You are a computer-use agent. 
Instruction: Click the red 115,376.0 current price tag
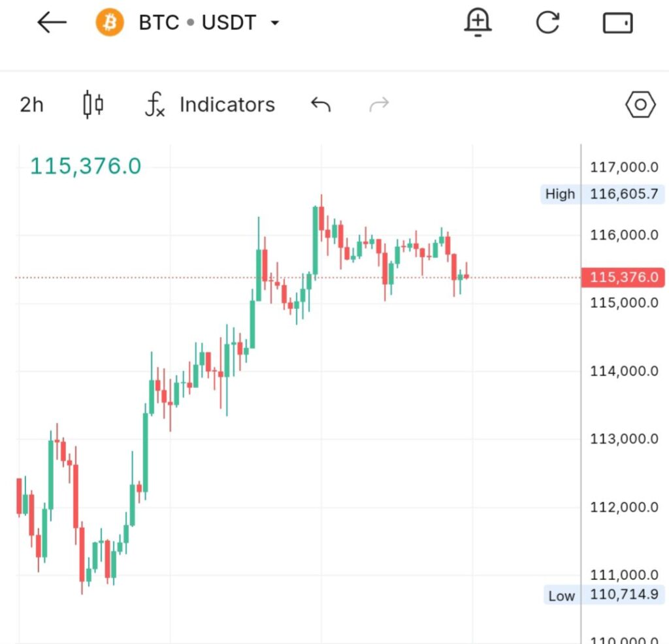(623, 278)
